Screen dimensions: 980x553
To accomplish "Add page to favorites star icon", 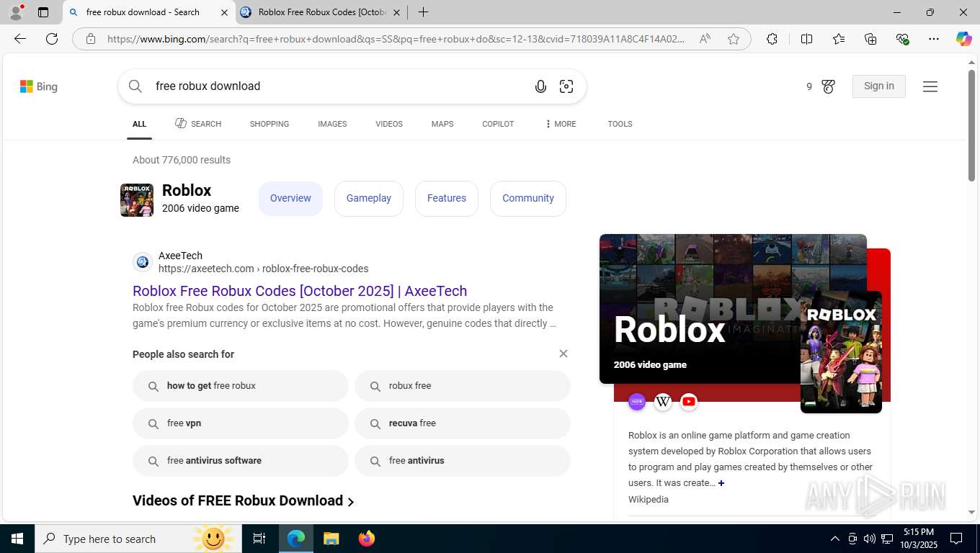I will [x=734, y=39].
